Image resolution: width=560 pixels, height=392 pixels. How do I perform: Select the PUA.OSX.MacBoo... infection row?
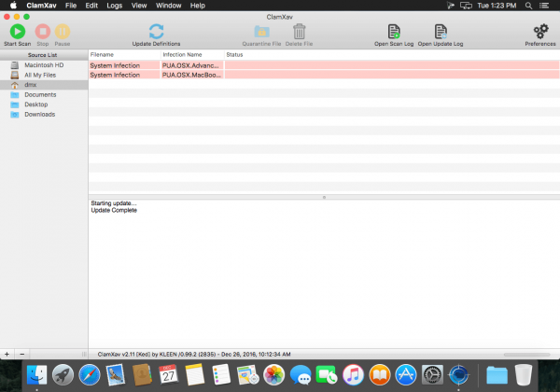pos(324,75)
